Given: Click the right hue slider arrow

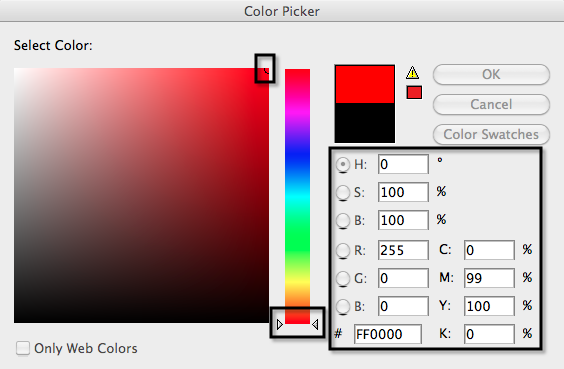Looking at the screenshot, I should 315,325.
